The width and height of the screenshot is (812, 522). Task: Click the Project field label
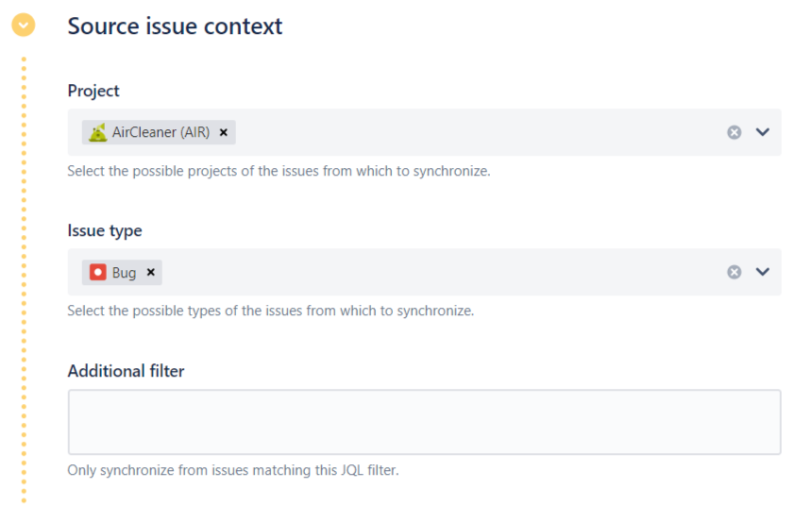tap(93, 91)
